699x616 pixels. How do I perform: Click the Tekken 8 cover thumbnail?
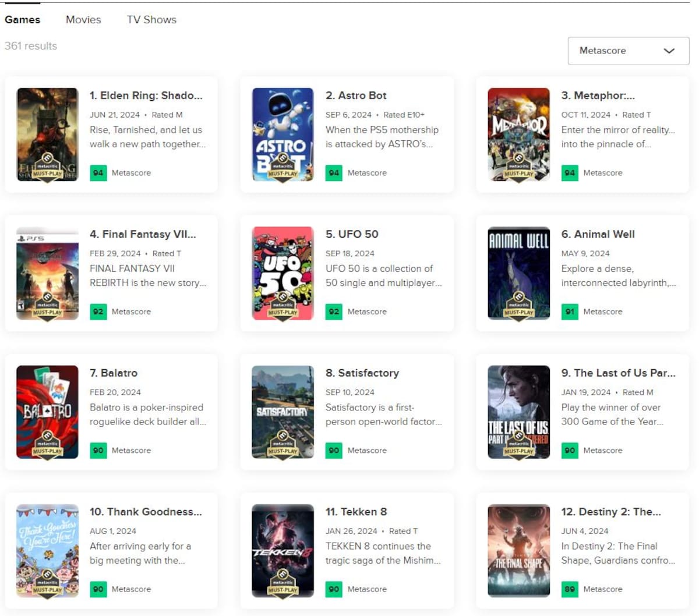[283, 550]
